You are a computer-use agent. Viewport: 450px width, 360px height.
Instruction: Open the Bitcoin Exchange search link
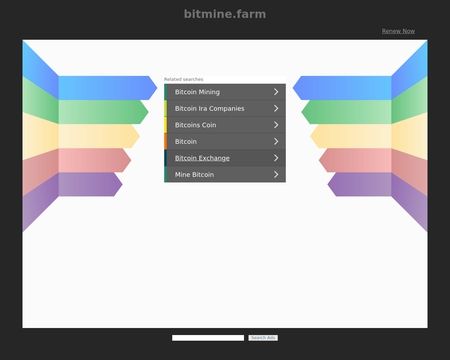pos(225,158)
